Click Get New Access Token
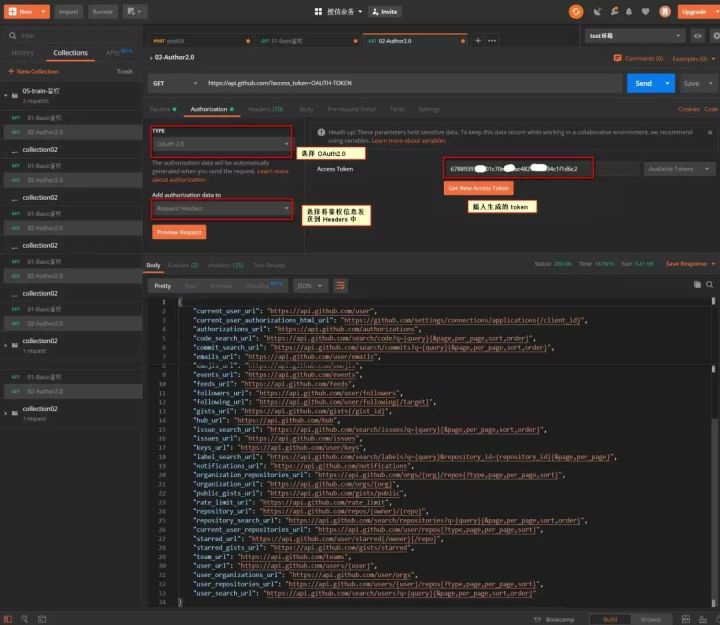This screenshot has height=625, width=720. point(478,188)
